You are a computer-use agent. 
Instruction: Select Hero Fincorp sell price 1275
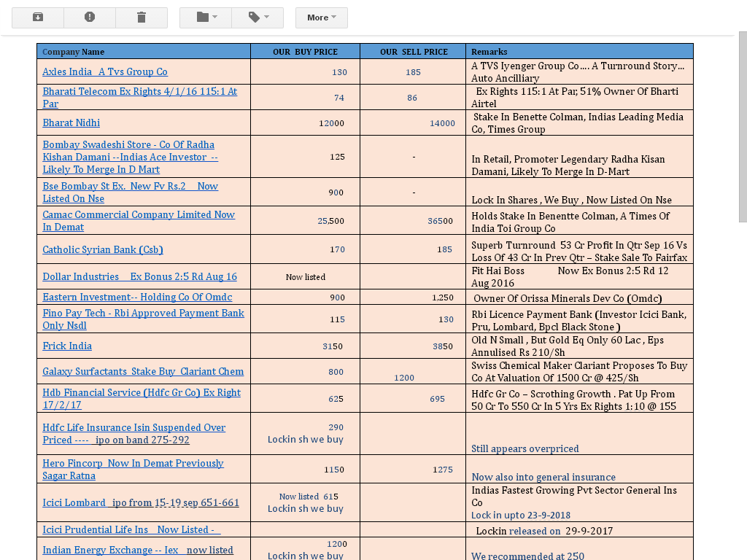point(443,470)
